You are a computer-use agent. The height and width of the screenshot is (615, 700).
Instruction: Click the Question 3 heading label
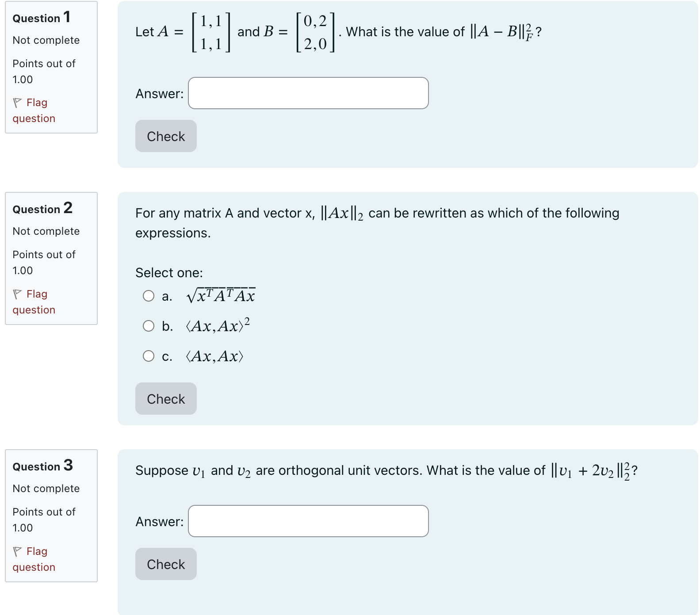[42, 466]
